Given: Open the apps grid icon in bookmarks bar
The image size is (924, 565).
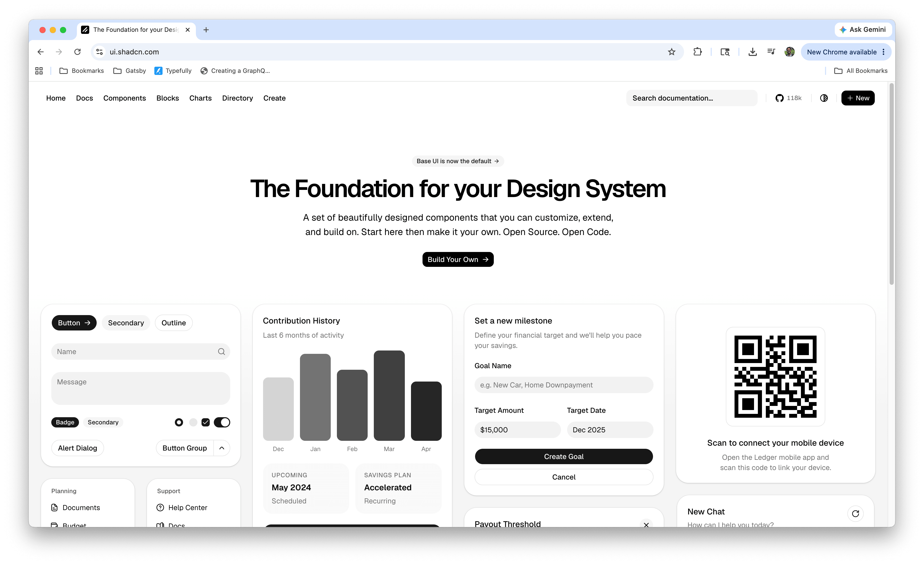Looking at the screenshot, I should [x=39, y=71].
